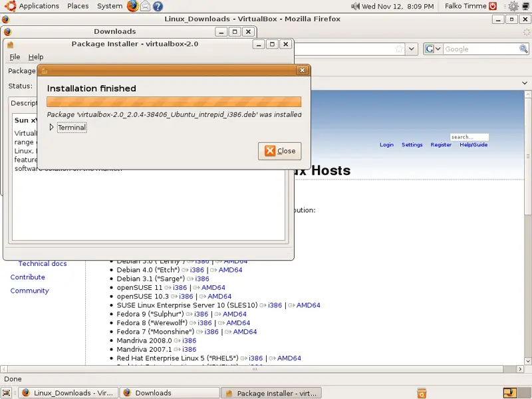Click the search magnifier icon in Firefox

[523, 49]
